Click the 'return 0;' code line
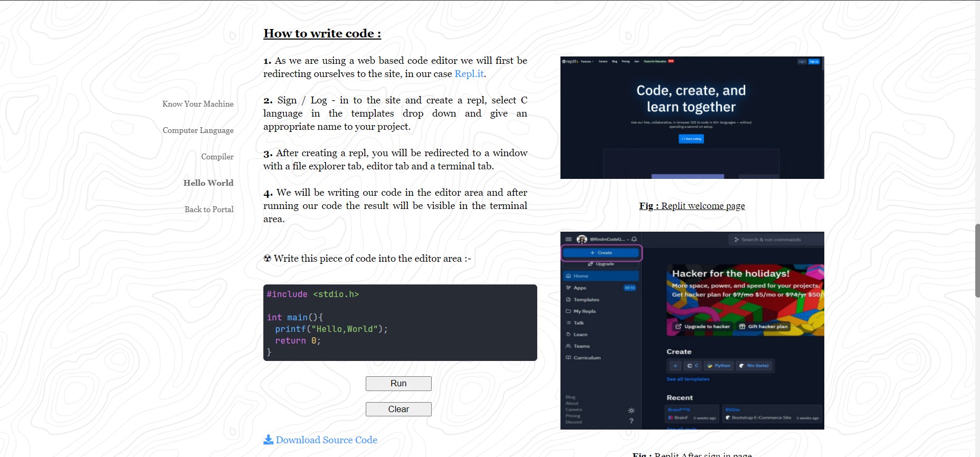980x457 pixels. point(298,341)
